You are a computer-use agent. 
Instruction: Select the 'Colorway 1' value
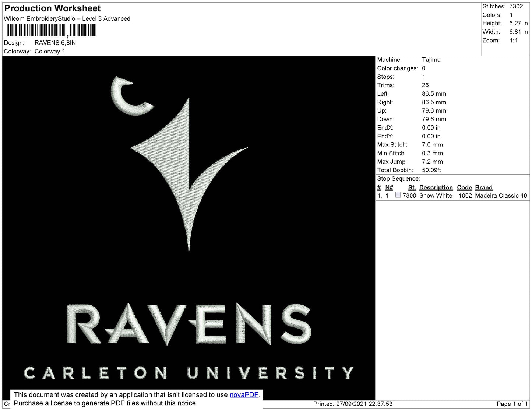coord(50,51)
